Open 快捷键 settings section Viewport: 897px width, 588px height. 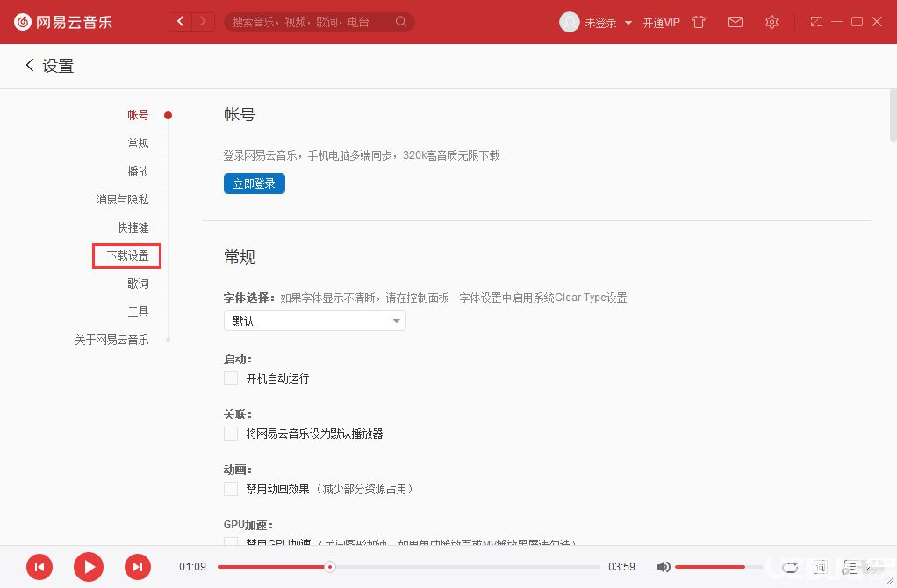(x=133, y=227)
